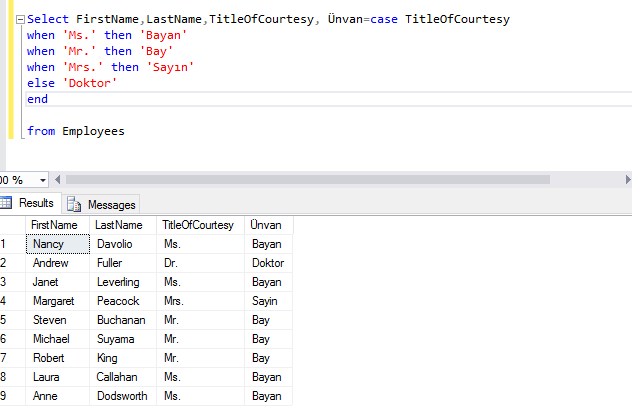Select the Nancy cell
The image size is (632, 414).
pyautogui.click(x=58, y=244)
